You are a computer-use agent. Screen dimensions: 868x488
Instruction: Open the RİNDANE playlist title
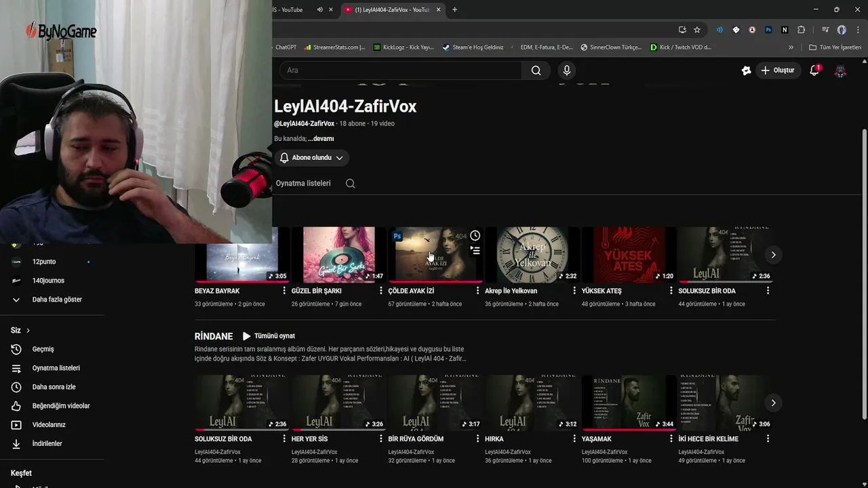214,336
